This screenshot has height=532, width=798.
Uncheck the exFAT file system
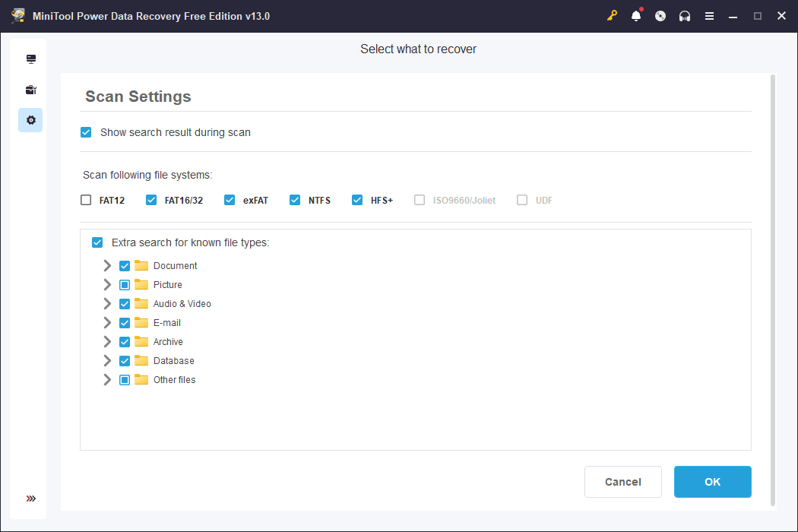click(230, 200)
